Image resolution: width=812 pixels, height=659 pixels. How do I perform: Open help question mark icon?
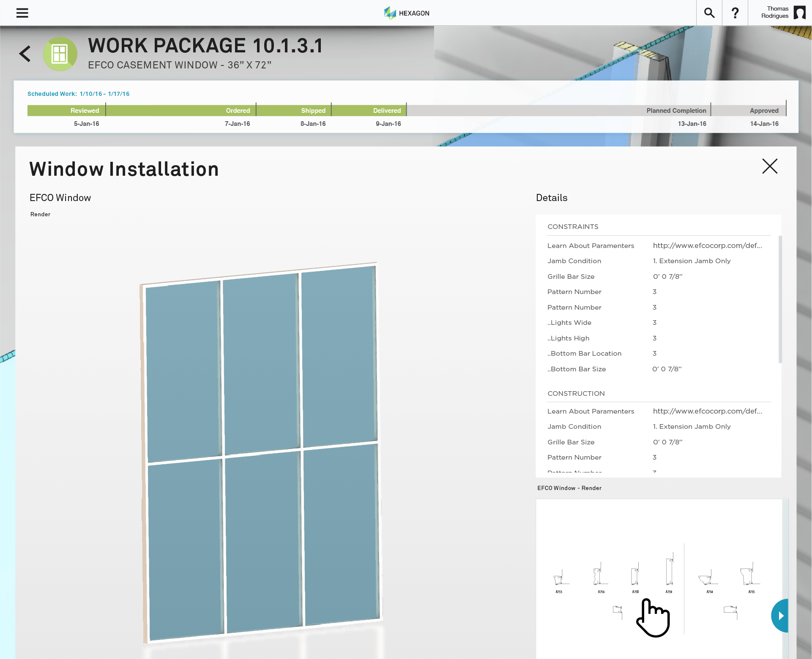click(x=735, y=13)
